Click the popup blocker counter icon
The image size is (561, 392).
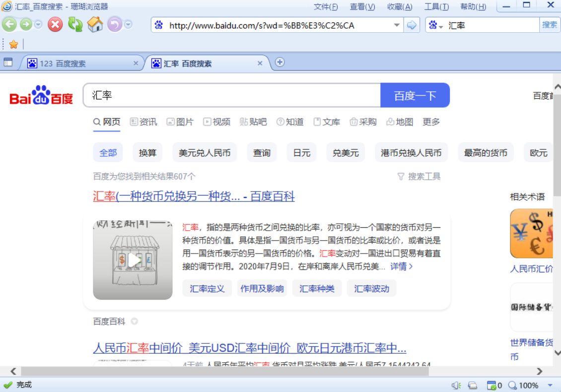(x=491, y=385)
